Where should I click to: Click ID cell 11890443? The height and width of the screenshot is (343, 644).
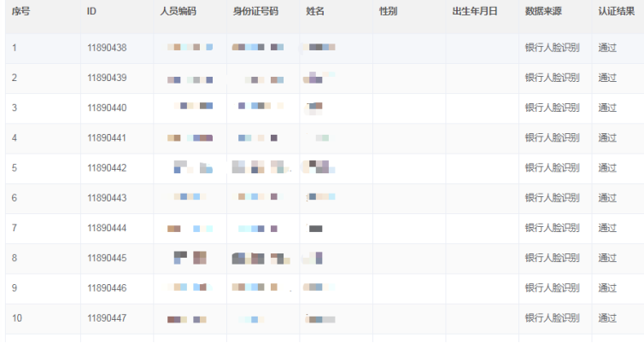[107, 198]
